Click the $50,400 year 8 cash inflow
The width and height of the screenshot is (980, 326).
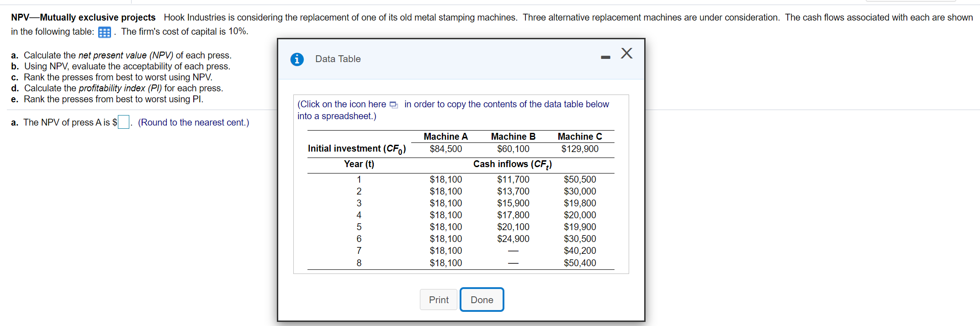[x=580, y=263]
